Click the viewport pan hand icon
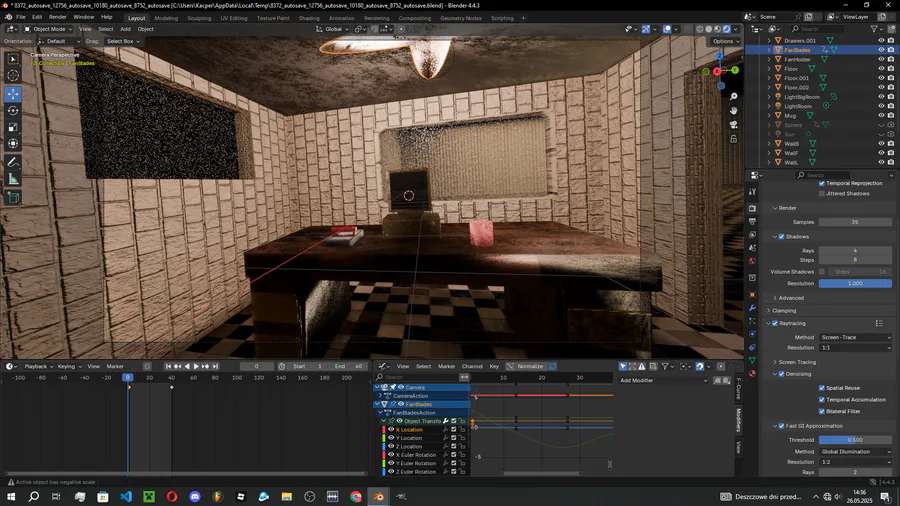The height and width of the screenshot is (506, 900). (734, 110)
